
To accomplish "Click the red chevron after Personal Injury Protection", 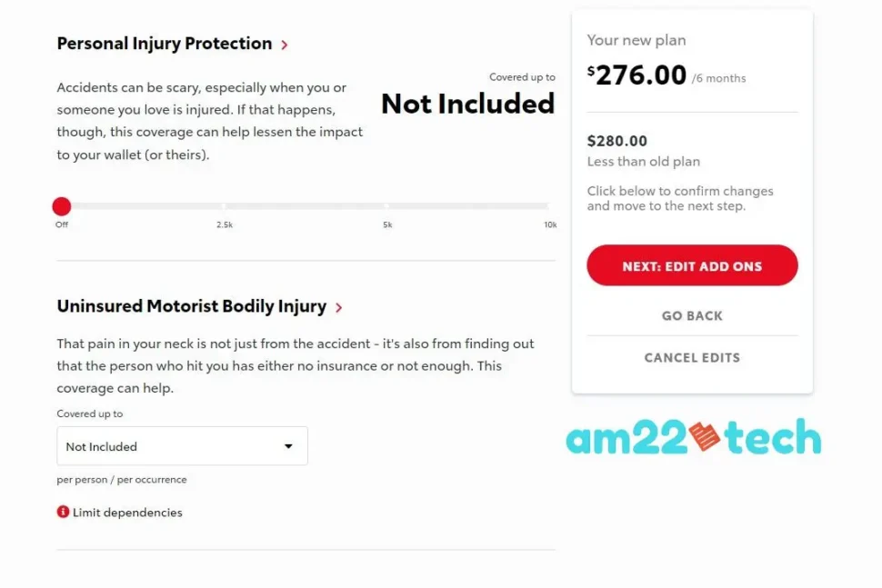I will click(285, 44).
